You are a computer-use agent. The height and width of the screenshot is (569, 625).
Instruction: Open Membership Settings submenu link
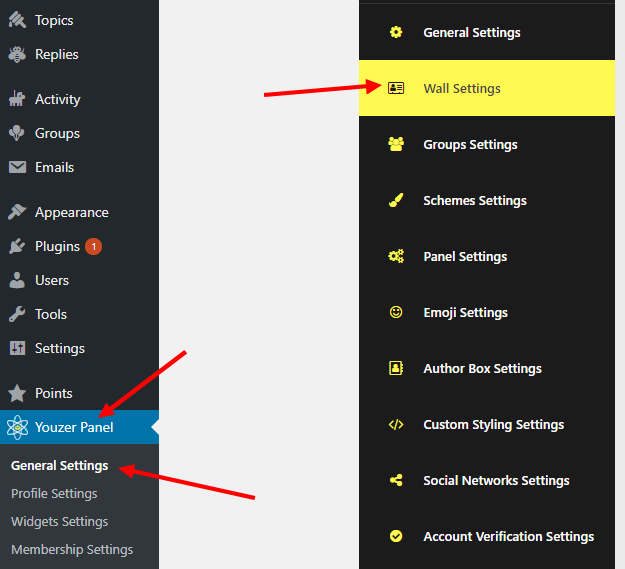[72, 549]
